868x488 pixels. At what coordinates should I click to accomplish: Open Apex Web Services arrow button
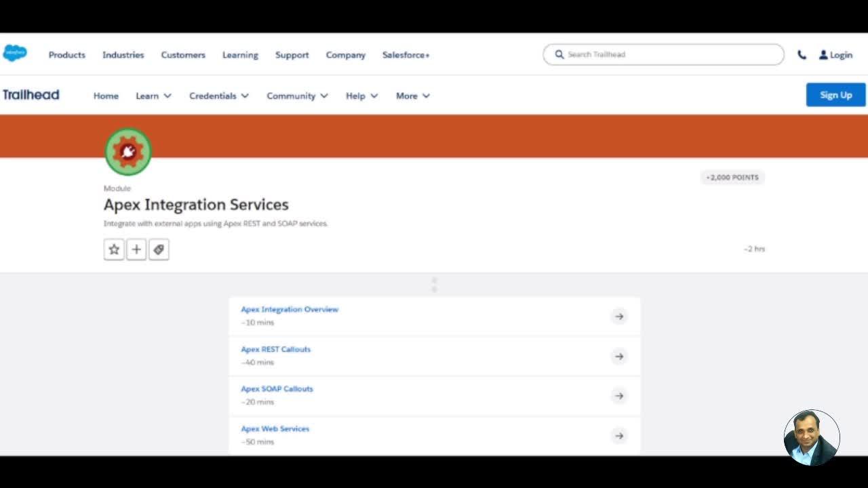tap(619, 436)
